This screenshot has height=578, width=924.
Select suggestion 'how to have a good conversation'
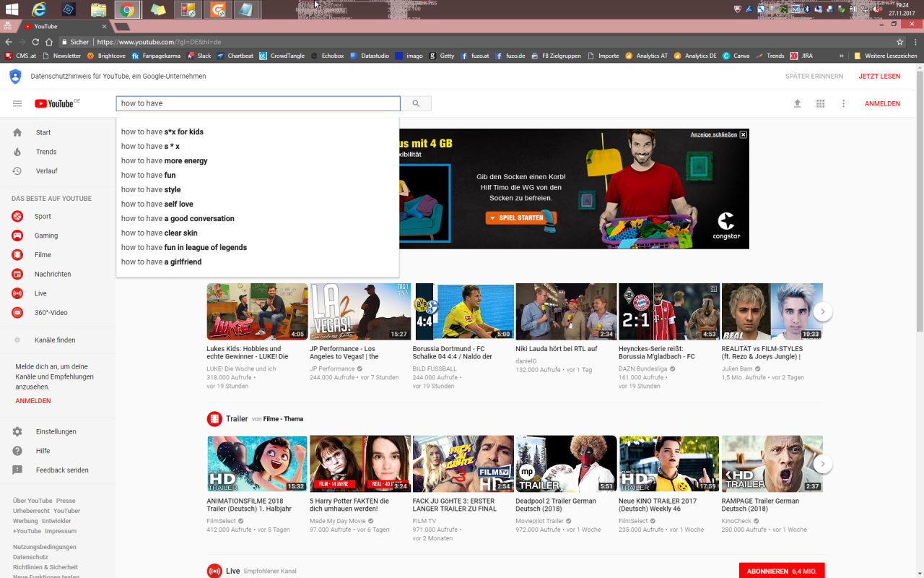(x=258, y=218)
